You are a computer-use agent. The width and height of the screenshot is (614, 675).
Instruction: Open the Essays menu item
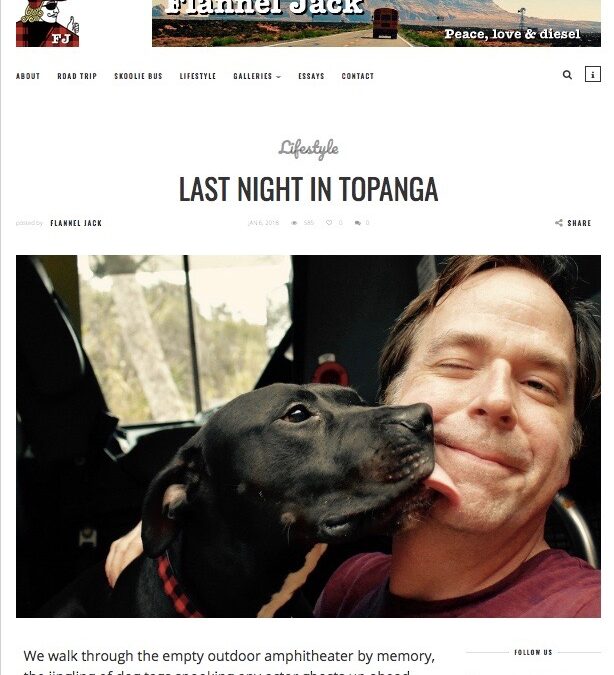[x=311, y=76]
